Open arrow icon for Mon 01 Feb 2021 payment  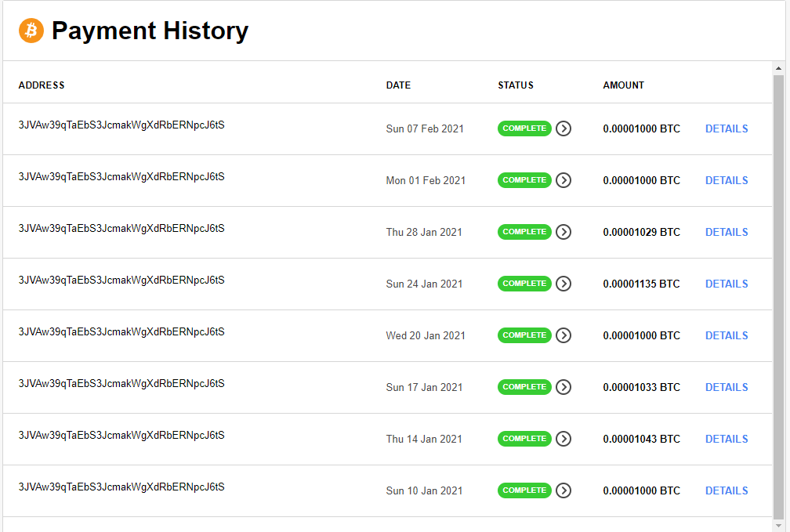coord(564,180)
